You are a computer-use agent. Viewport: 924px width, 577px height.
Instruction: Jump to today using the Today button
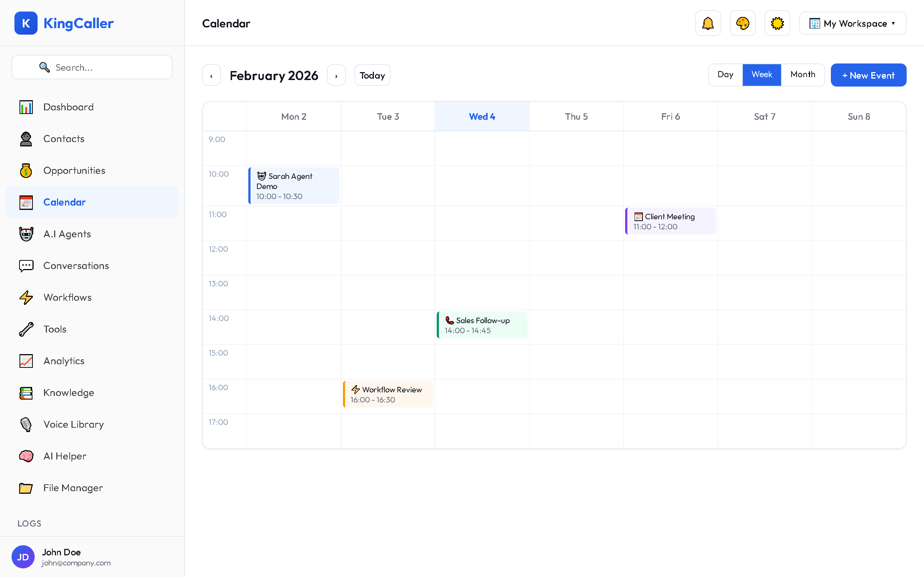pyautogui.click(x=372, y=75)
